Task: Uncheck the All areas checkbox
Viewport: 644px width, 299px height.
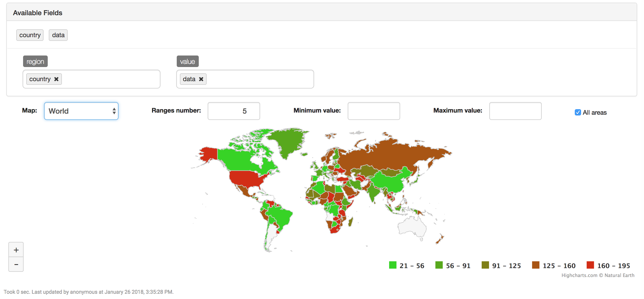Action: [x=578, y=113]
